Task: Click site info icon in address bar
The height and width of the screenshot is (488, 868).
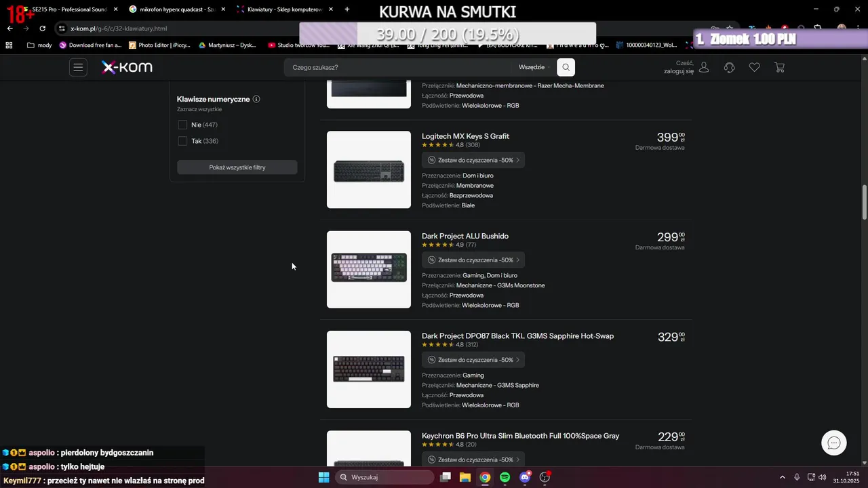Action: click(62, 28)
